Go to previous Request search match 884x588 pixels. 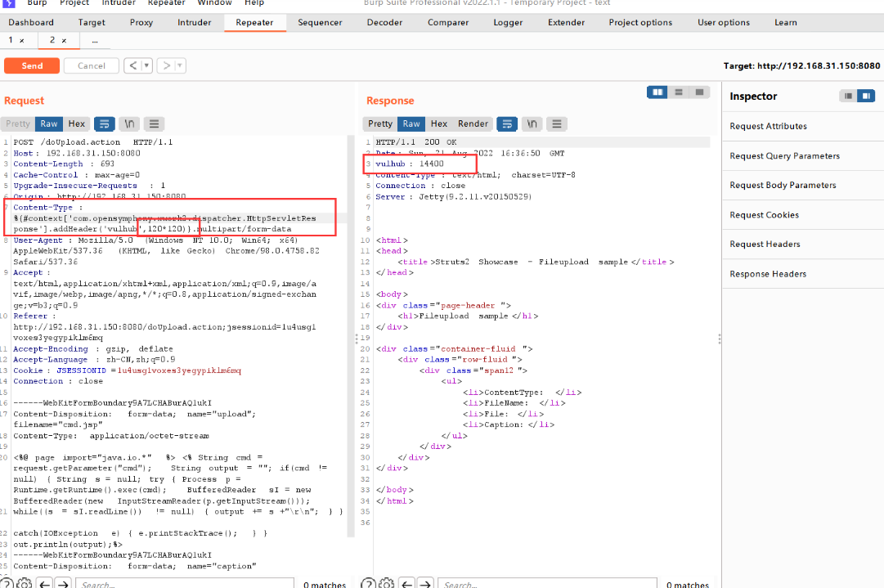pyautogui.click(x=45, y=584)
